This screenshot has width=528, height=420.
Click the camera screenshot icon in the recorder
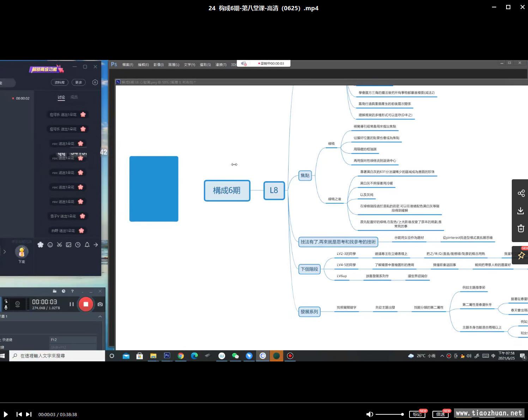100,304
